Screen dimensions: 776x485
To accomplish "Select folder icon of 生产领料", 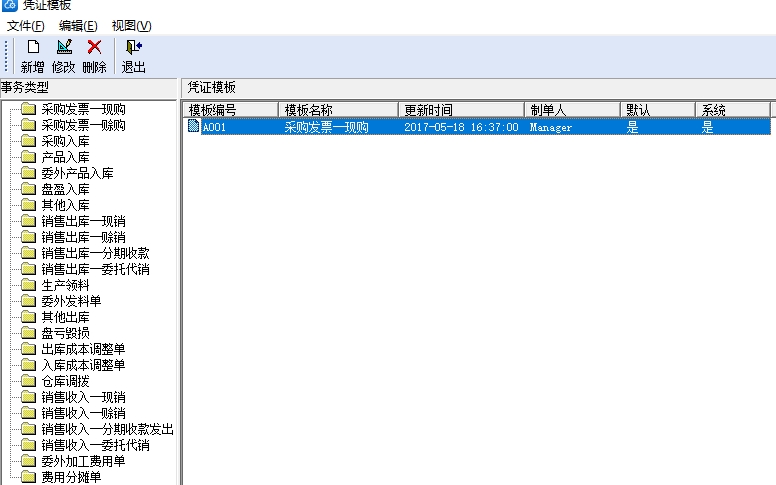I will pyautogui.click(x=29, y=285).
